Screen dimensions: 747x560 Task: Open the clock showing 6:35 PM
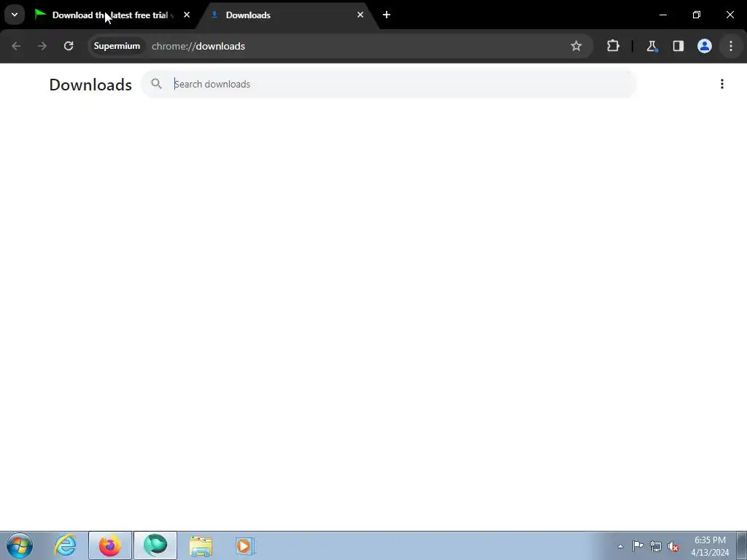710,546
